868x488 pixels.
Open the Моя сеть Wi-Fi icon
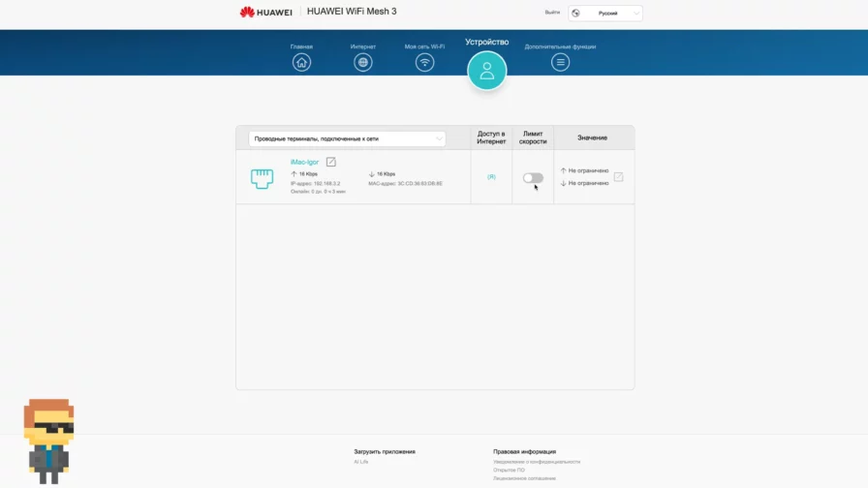[424, 62]
